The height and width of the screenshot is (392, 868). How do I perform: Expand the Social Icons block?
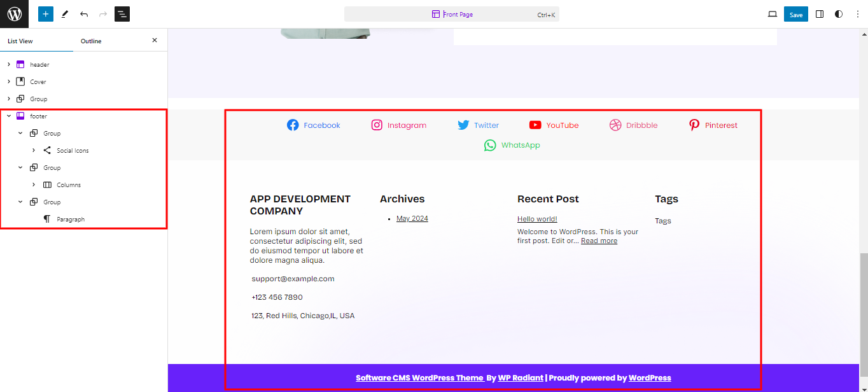pos(33,150)
